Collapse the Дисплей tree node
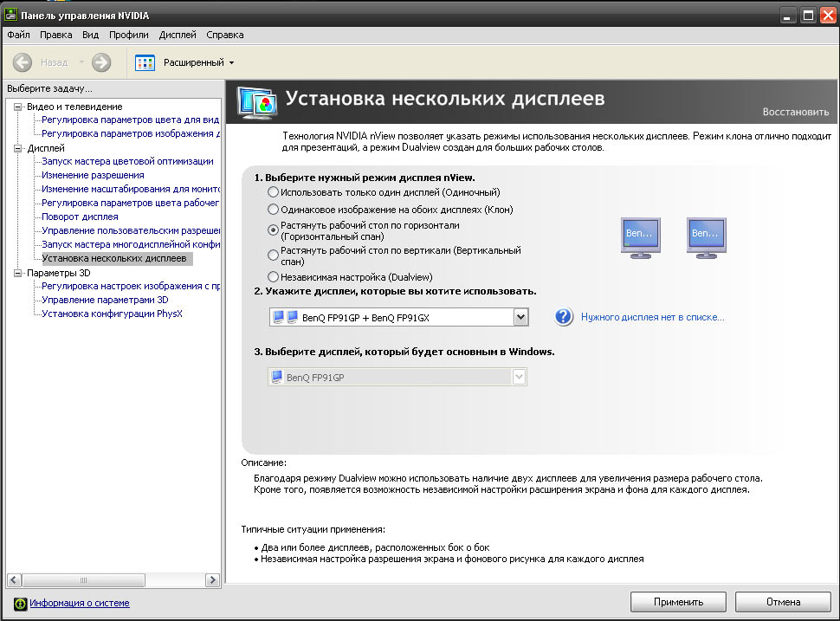This screenshot has height=621, width=840. click(x=17, y=148)
